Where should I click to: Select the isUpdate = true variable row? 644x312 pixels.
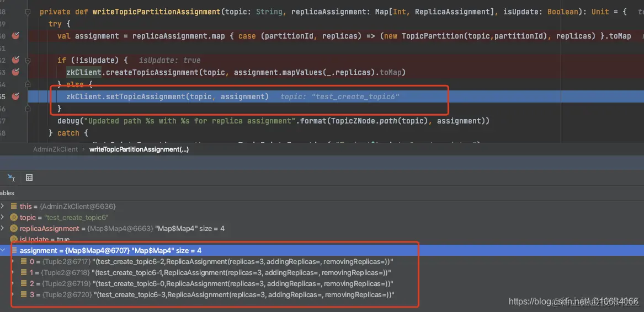[322, 239]
